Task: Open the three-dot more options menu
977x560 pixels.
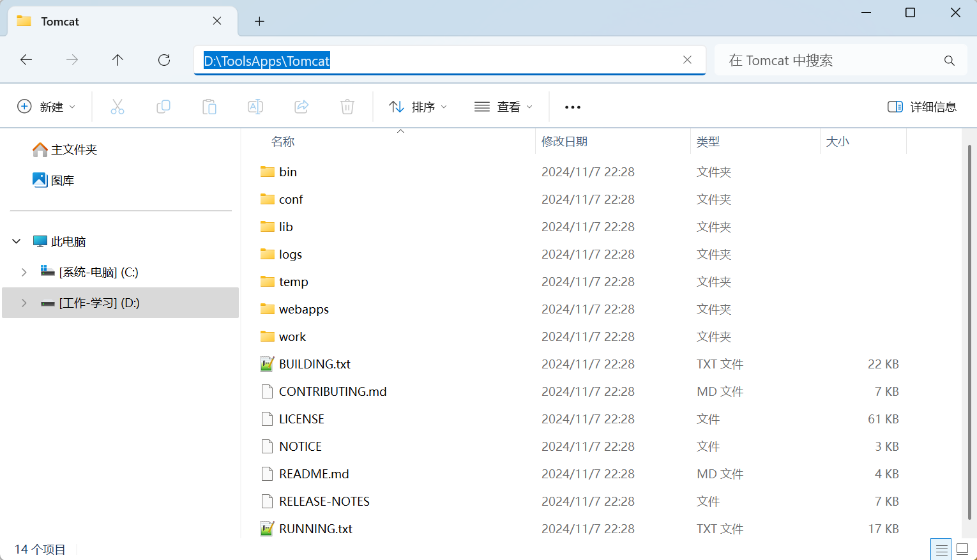Action: point(573,107)
